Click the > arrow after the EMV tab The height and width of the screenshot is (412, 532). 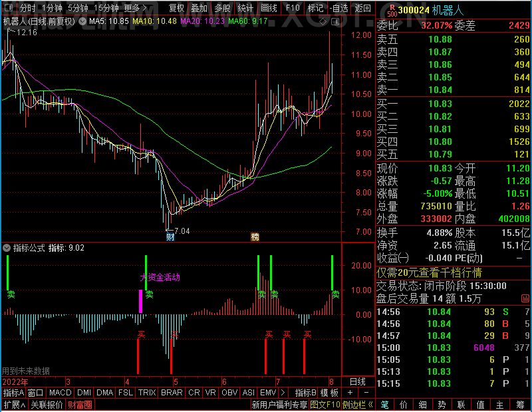click(283, 393)
